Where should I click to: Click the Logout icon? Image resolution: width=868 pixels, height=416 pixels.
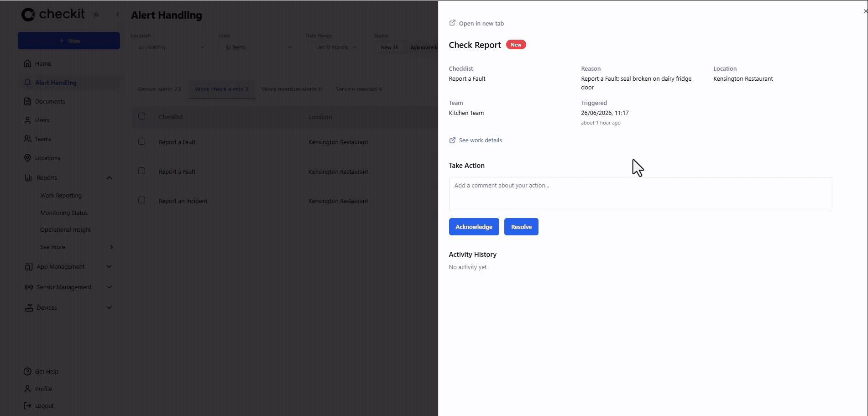[28, 406]
